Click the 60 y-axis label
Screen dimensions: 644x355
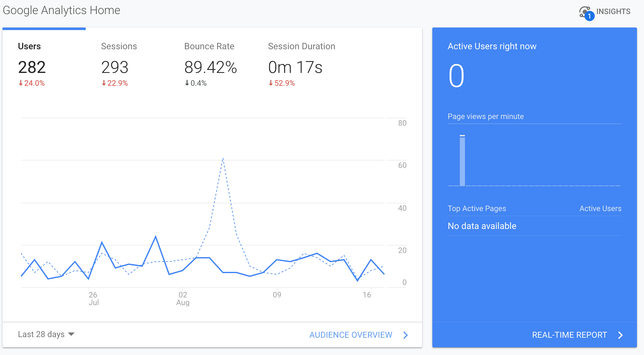point(402,165)
